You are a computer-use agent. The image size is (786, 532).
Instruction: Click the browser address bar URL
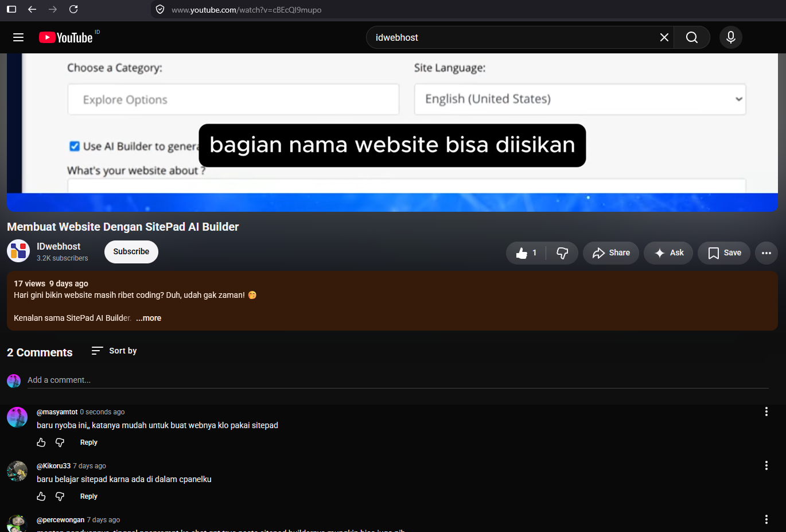[x=247, y=10]
